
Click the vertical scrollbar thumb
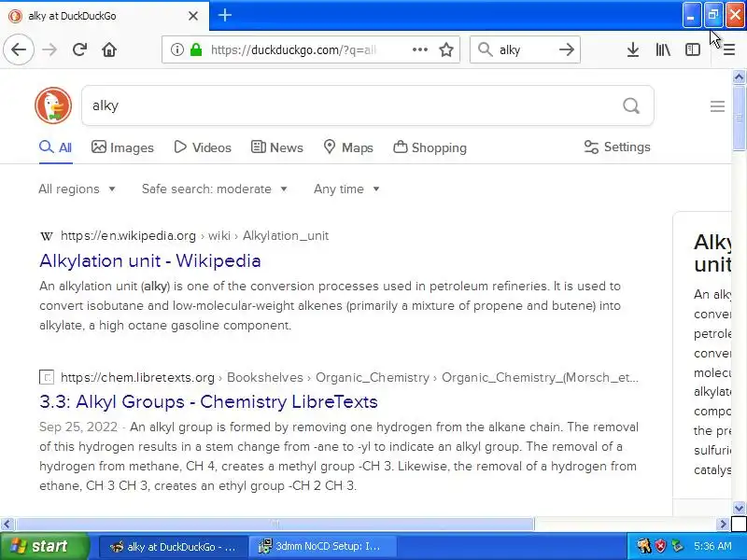pos(739,118)
